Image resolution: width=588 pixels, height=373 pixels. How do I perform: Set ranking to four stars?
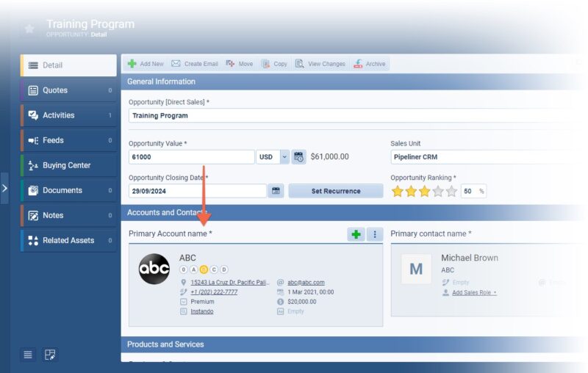pos(438,192)
